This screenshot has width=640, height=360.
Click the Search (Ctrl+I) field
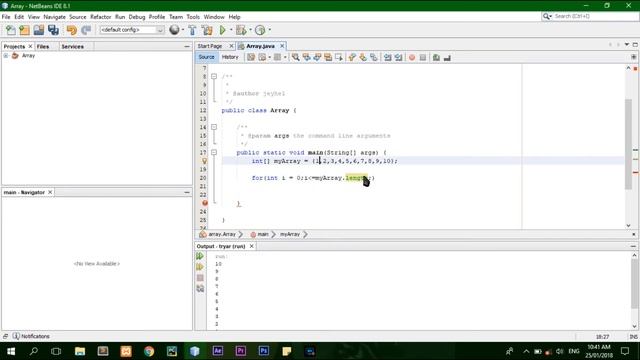coord(590,16)
